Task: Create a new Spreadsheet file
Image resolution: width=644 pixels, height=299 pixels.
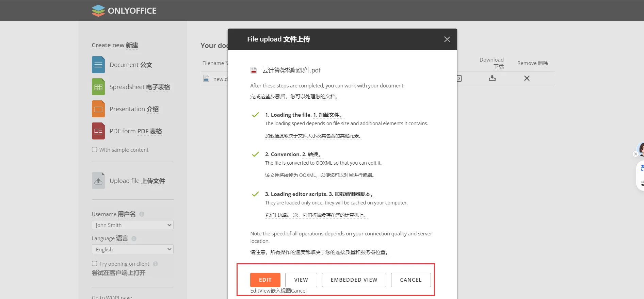Action: pyautogui.click(x=98, y=87)
